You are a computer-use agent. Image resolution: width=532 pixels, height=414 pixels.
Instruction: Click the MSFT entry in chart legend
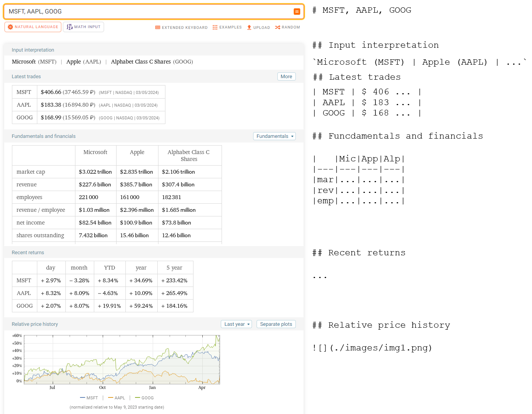[x=89, y=398]
